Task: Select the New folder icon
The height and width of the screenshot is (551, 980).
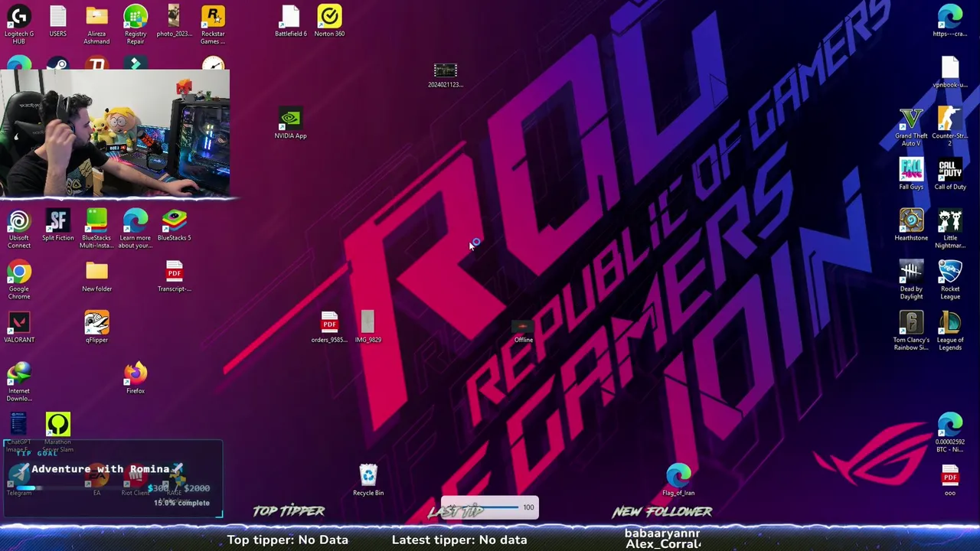Action: pyautogui.click(x=96, y=276)
